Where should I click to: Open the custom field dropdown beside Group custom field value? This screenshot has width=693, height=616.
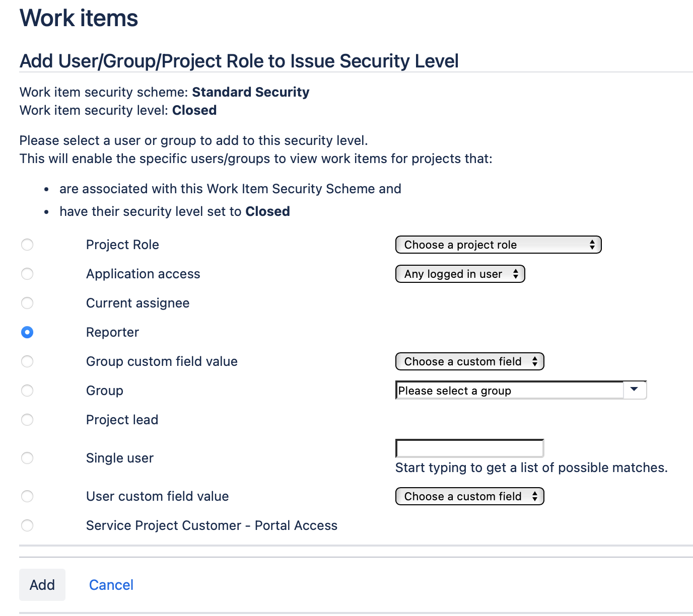pyautogui.click(x=469, y=361)
